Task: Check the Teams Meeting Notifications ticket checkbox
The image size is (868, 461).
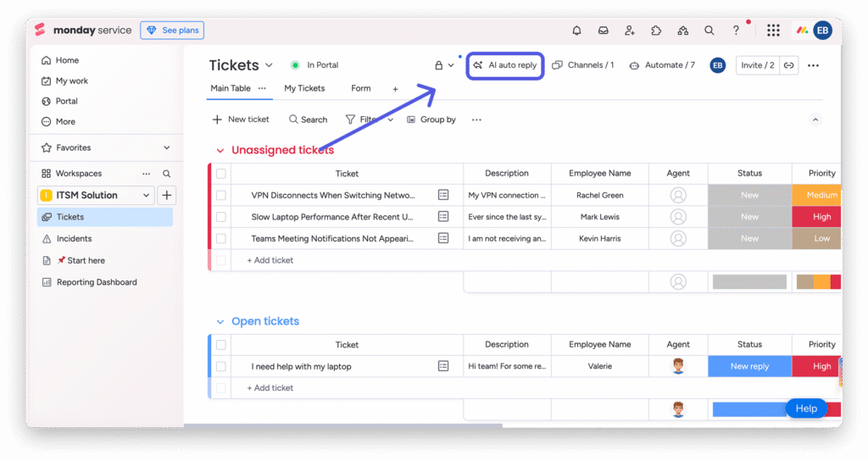Action: point(221,238)
